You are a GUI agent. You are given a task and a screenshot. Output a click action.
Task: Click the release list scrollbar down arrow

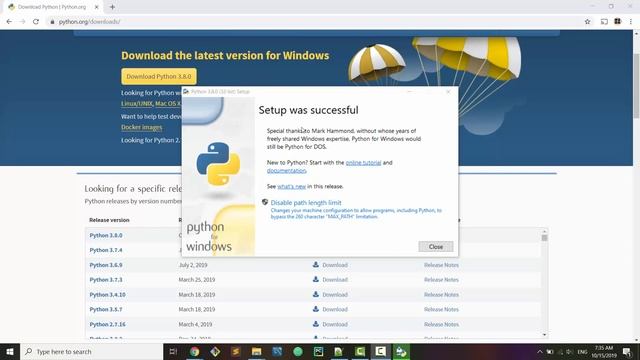pos(544,335)
